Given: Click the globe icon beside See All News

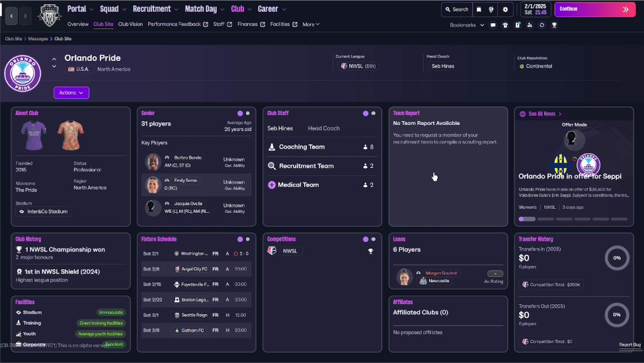Looking at the screenshot, I should 522,114.
